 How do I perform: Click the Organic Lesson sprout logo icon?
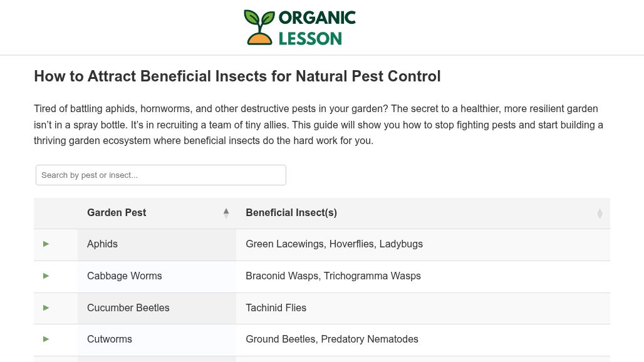click(x=259, y=27)
